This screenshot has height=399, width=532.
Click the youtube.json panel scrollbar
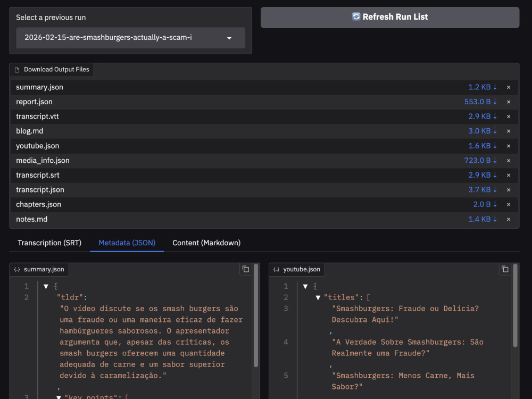tap(515, 305)
